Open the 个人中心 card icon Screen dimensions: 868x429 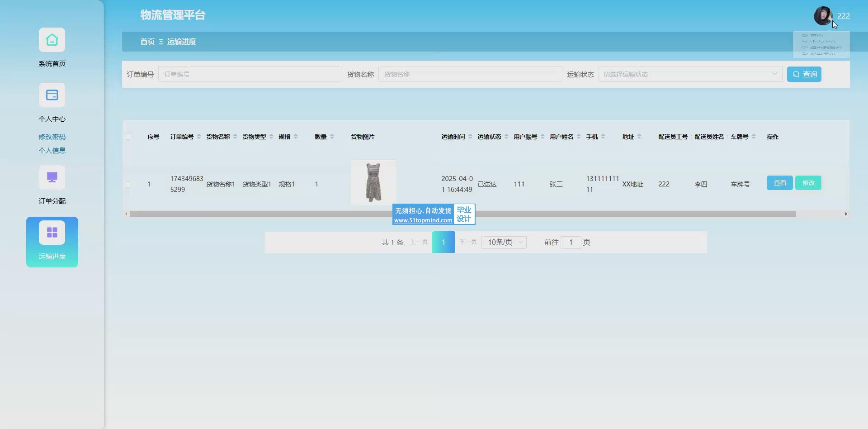coord(52,95)
